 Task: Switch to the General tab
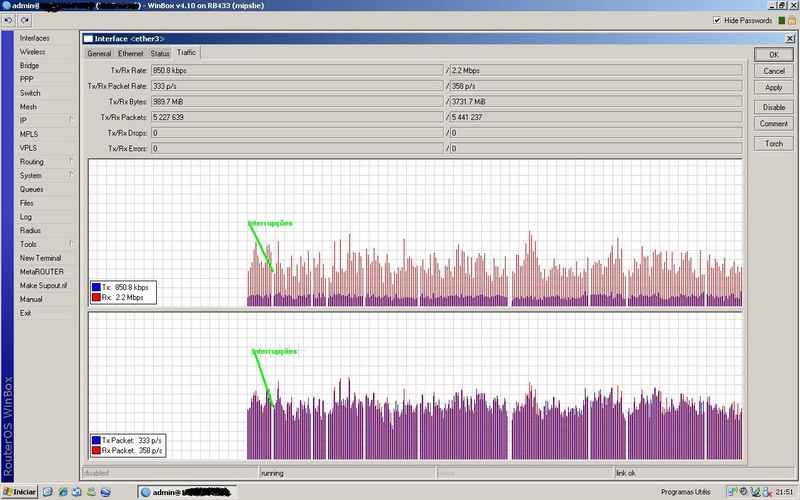coord(98,53)
